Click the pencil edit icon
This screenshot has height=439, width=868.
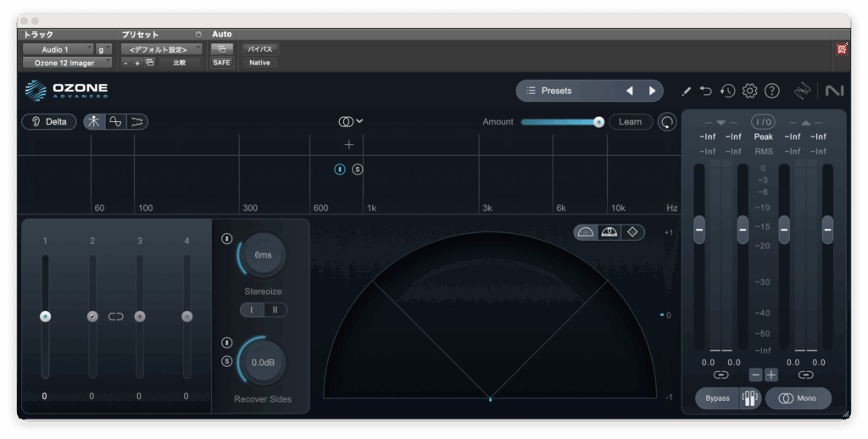[686, 91]
